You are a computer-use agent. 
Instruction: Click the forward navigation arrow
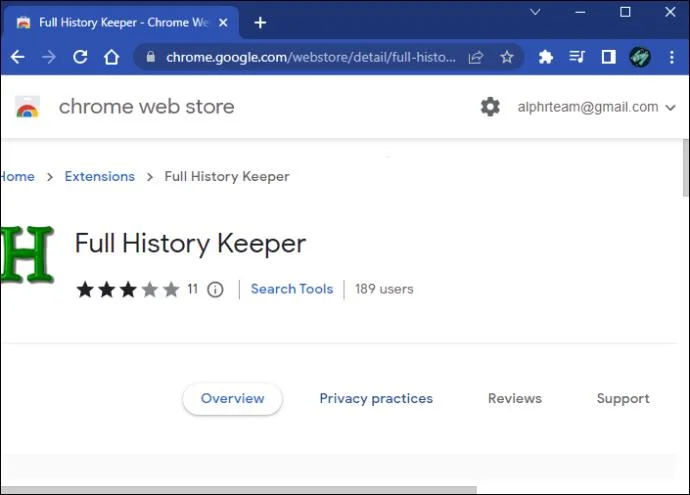49,57
